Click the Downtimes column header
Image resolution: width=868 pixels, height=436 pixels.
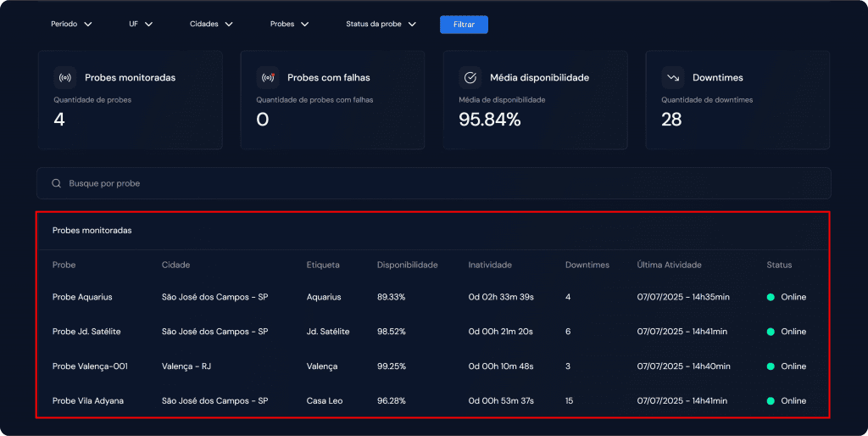click(587, 265)
